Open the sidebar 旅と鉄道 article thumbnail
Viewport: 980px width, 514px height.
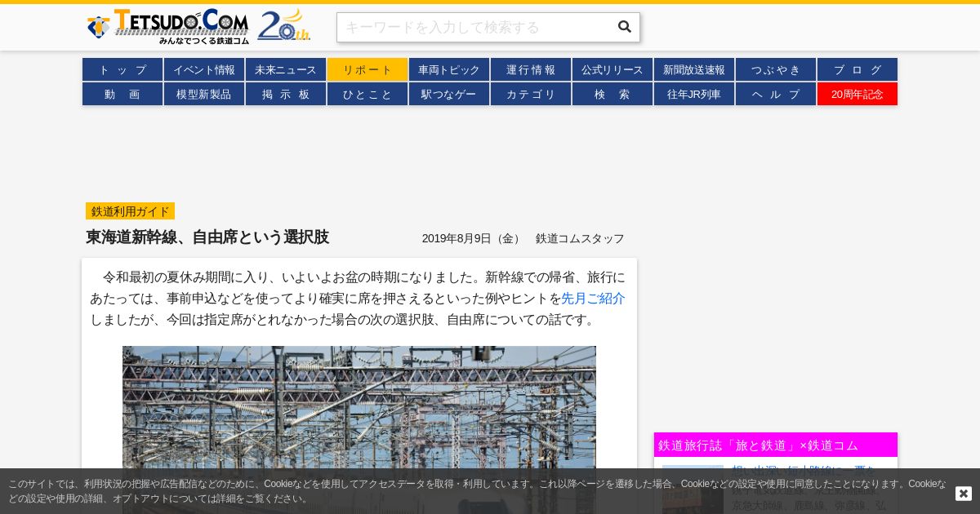point(693,489)
